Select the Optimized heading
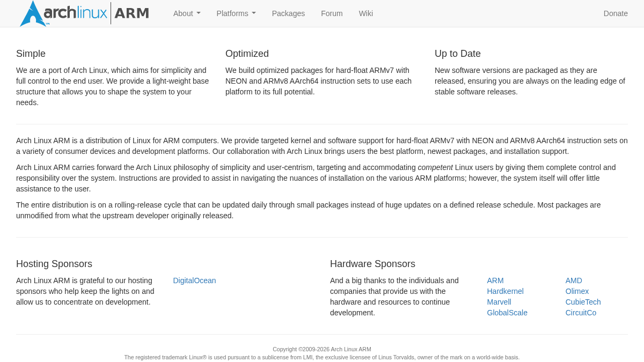The width and height of the screenshot is (644, 362). (x=247, y=54)
